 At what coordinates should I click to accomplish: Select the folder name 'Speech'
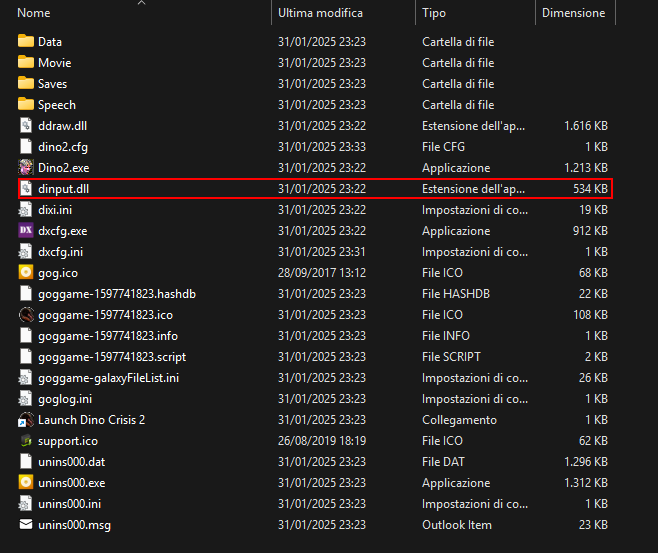coord(57,105)
